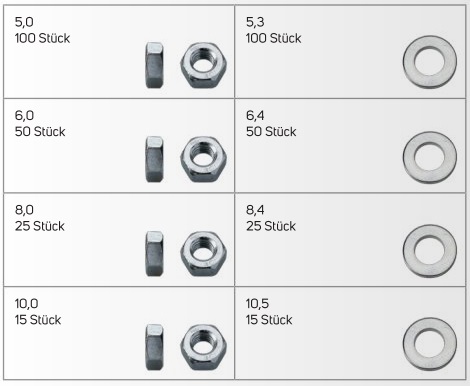470x386 pixels.
Task: Select the front-view hex nut in the 6,0 cell
Action: (204, 159)
